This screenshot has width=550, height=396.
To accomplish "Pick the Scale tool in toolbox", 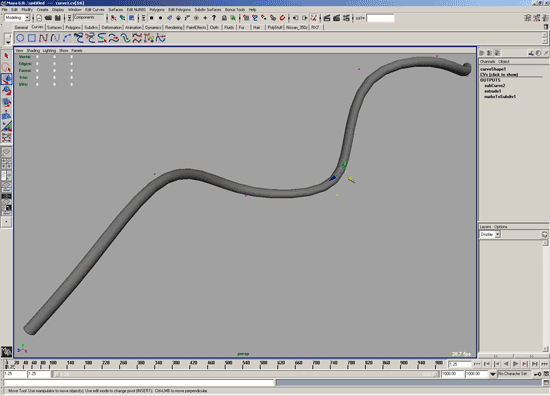I will [6, 102].
